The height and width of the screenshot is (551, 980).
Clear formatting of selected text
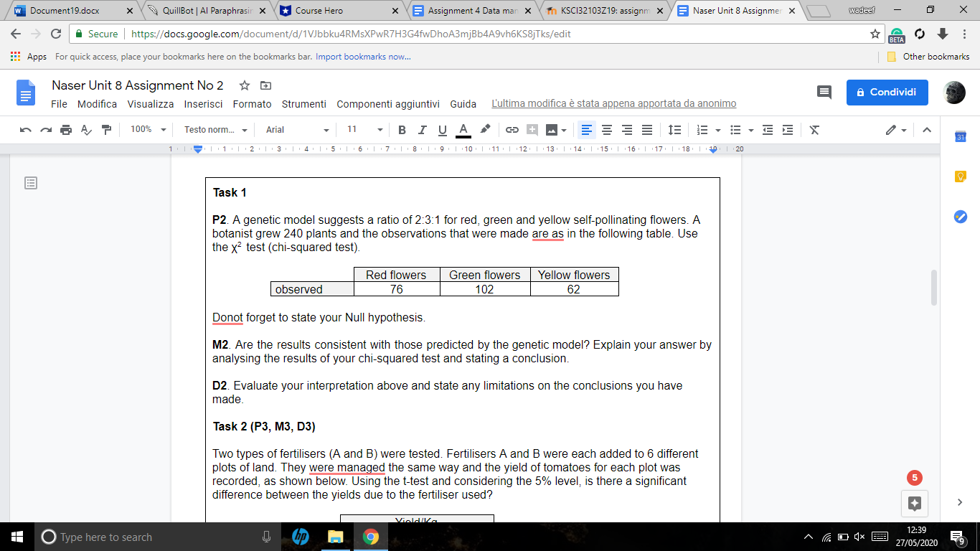tap(814, 130)
